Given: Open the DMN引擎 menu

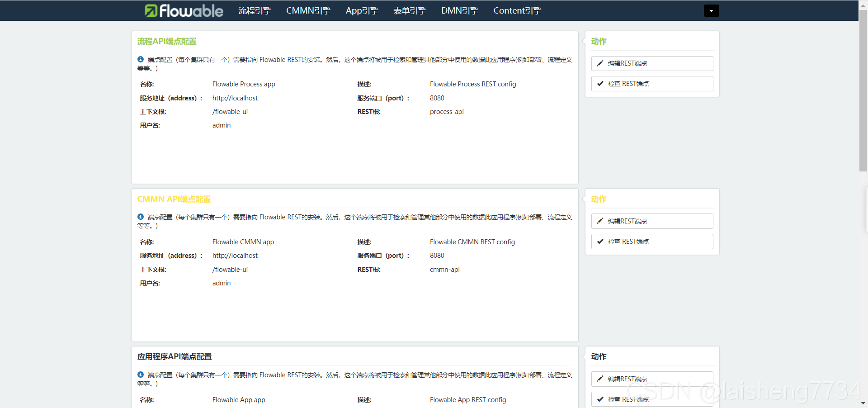Looking at the screenshot, I should pos(460,10).
